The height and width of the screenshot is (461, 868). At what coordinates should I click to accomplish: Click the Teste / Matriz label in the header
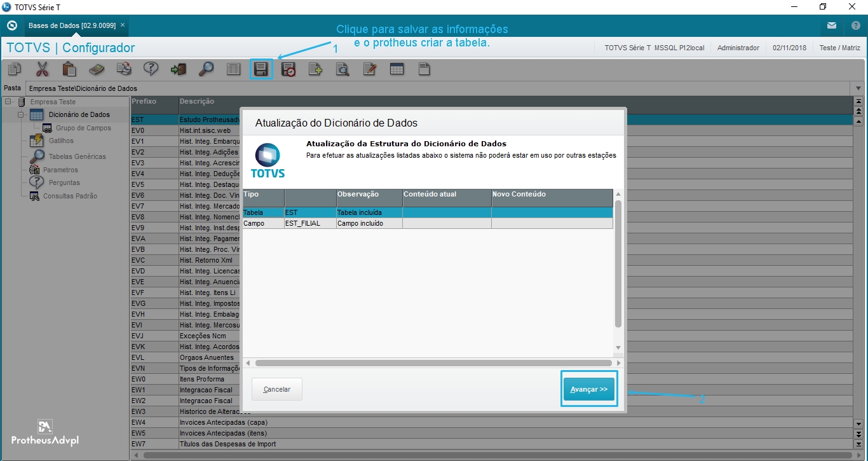click(840, 48)
